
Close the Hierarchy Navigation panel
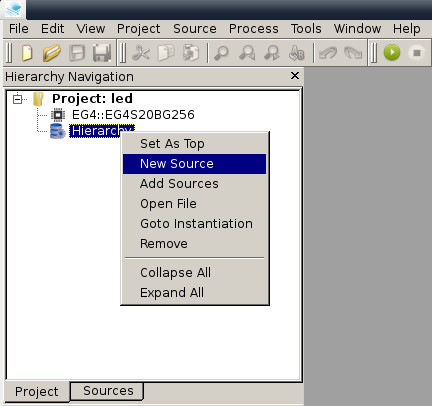click(x=295, y=76)
